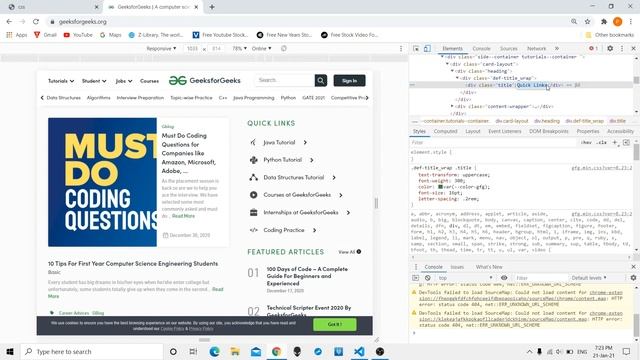Open the Online throttling dropdown

[x=261, y=48]
